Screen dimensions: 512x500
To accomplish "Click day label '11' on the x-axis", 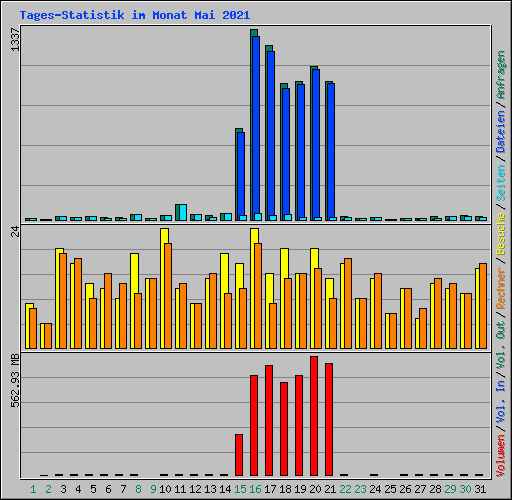I will [x=180, y=489].
